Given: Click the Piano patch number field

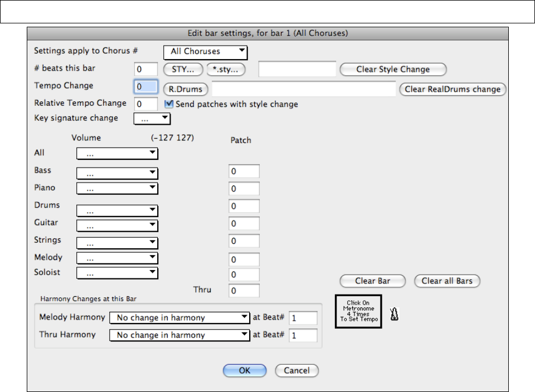Looking at the screenshot, I should tap(244, 189).
